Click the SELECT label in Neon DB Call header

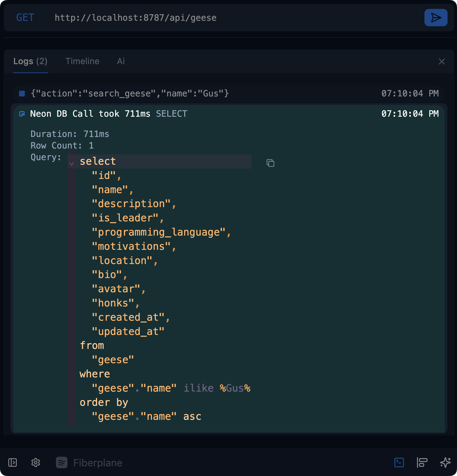[x=172, y=114]
